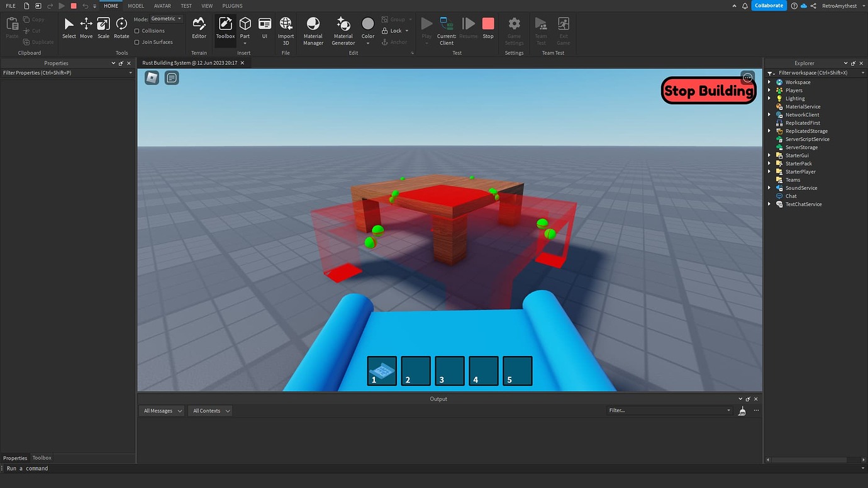Click the red stop icon in quick access bar
The height and width of the screenshot is (488, 868).
tap(74, 6)
